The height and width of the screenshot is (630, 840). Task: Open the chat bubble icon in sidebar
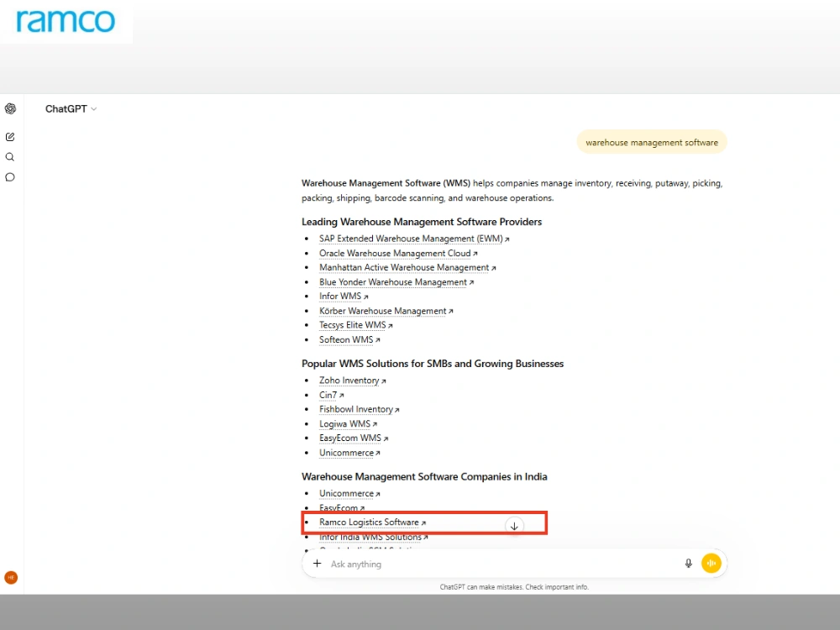point(9,177)
